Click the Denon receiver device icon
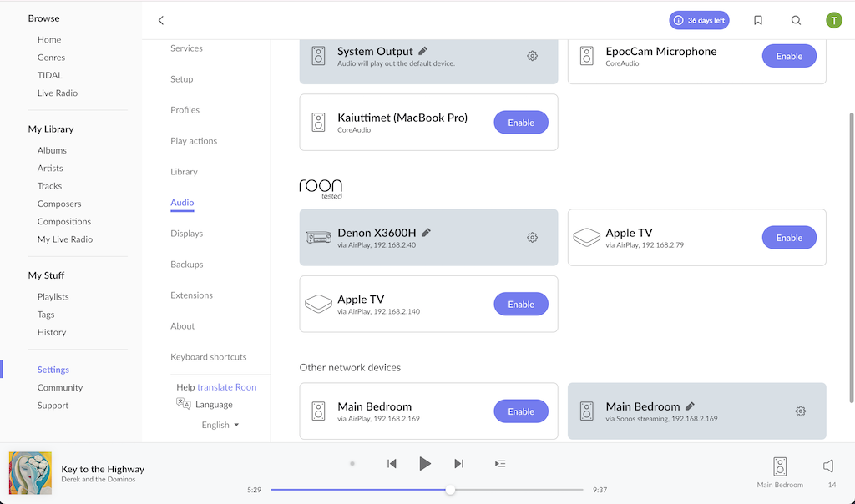The height and width of the screenshot is (504, 855). [318, 238]
